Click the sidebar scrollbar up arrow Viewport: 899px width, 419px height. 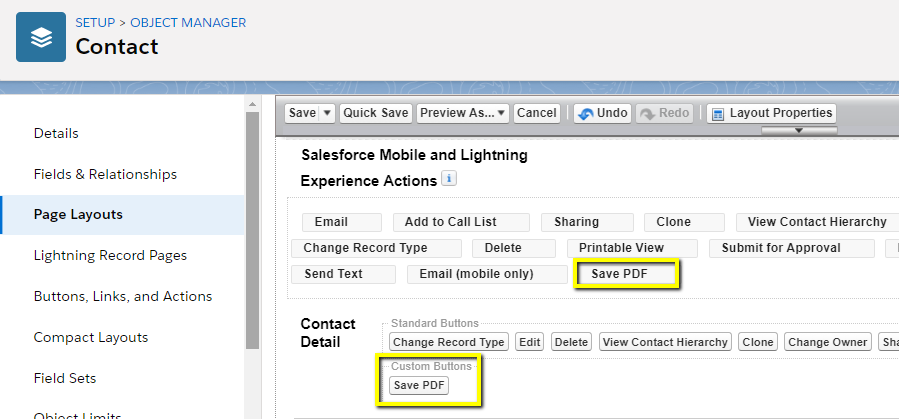252,104
